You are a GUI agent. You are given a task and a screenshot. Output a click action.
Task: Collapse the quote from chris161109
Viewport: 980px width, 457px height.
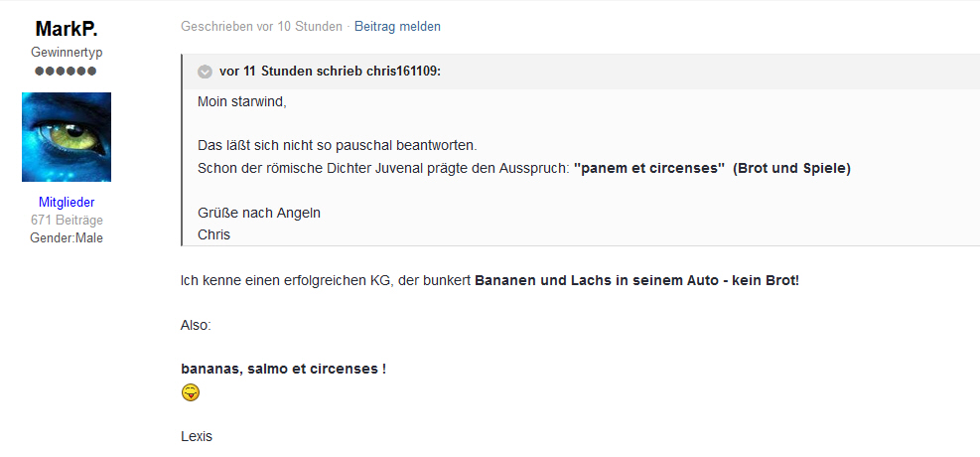click(205, 72)
